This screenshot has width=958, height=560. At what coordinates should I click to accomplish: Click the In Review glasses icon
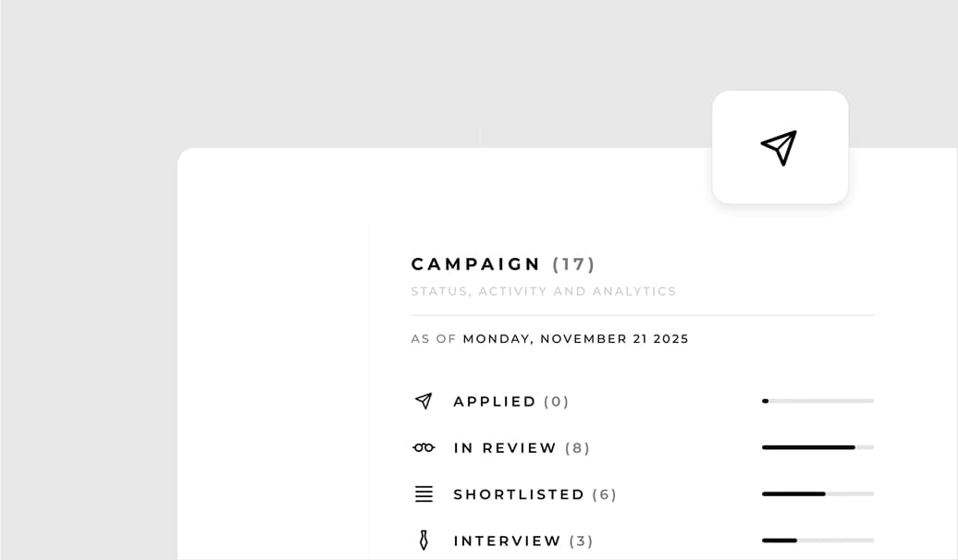[x=424, y=448]
